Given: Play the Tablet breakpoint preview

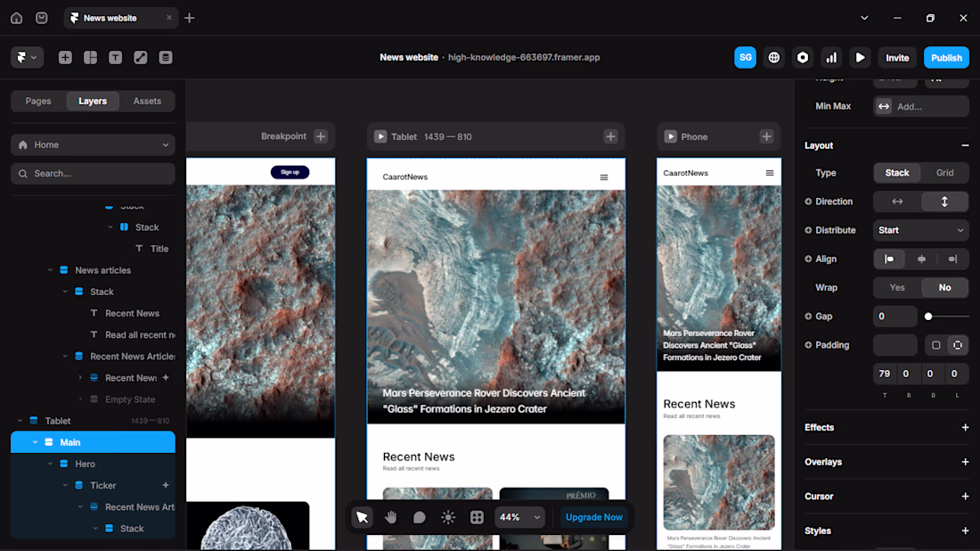Looking at the screenshot, I should click(380, 136).
